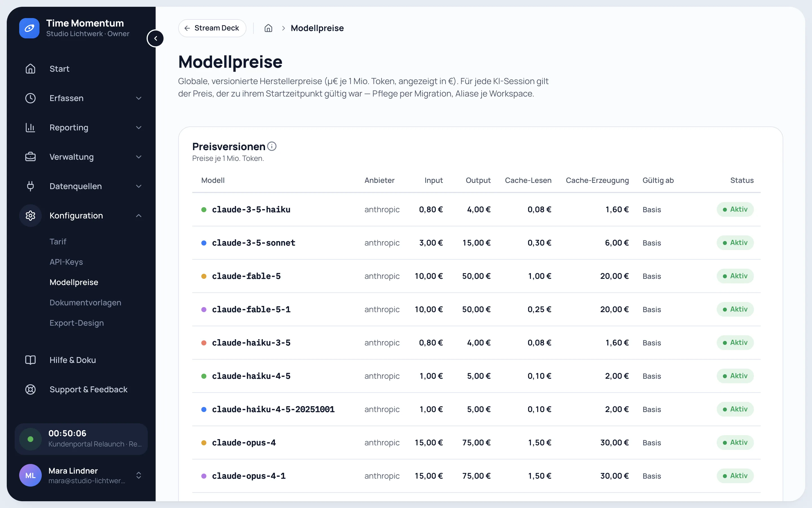Click the claude-fable-5 model name

[x=246, y=276]
